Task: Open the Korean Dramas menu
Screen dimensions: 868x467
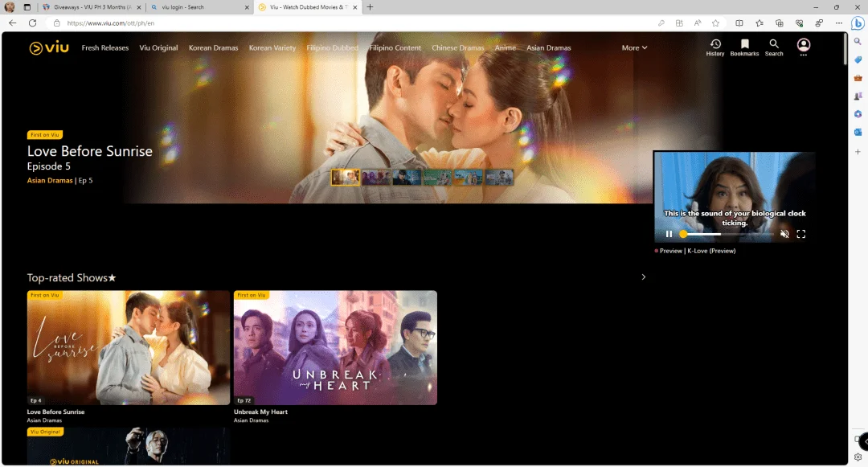Action: pos(213,48)
